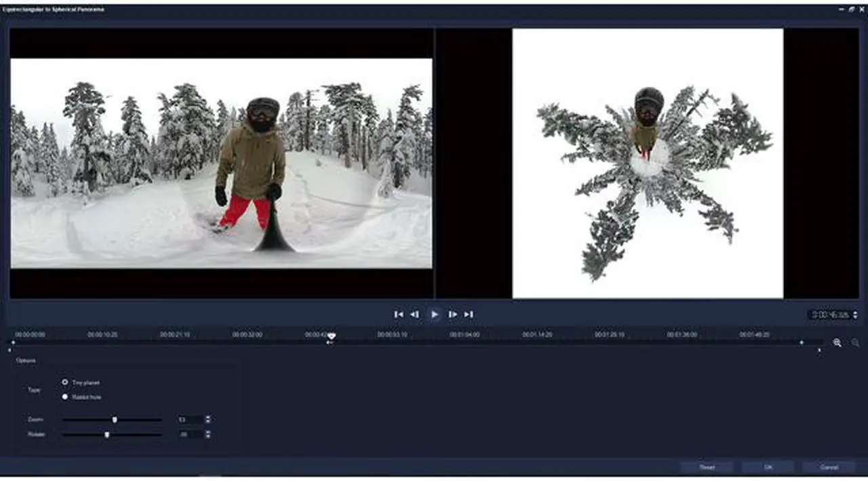Zoom out on the timeline
Image resolution: width=868 pixels, height=481 pixels.
click(855, 343)
